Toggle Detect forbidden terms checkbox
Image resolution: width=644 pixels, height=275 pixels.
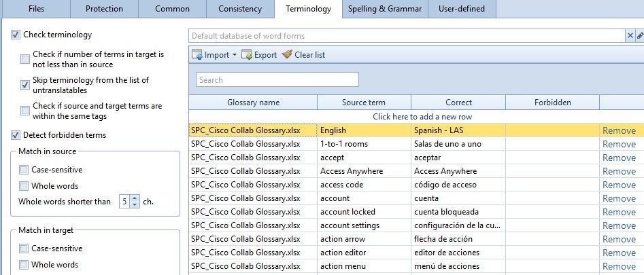pos(16,135)
